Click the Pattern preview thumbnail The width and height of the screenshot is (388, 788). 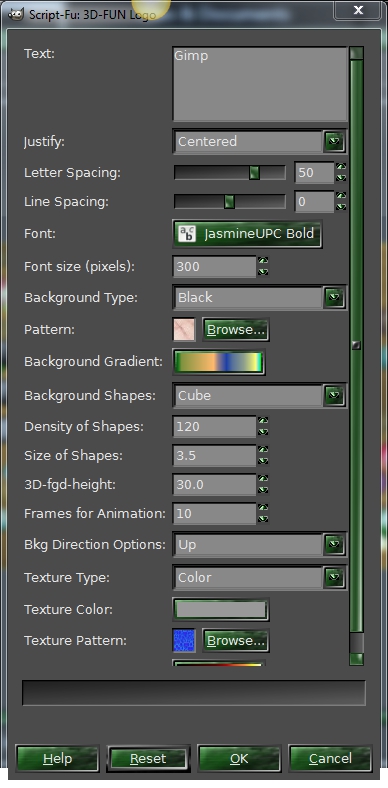183,330
